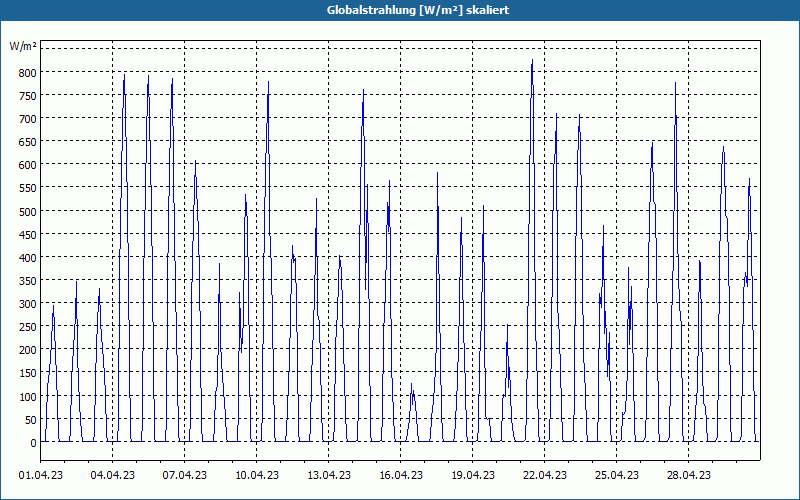Click the 100 value on the y-axis
The width and height of the screenshot is (800, 500).
click(x=28, y=396)
